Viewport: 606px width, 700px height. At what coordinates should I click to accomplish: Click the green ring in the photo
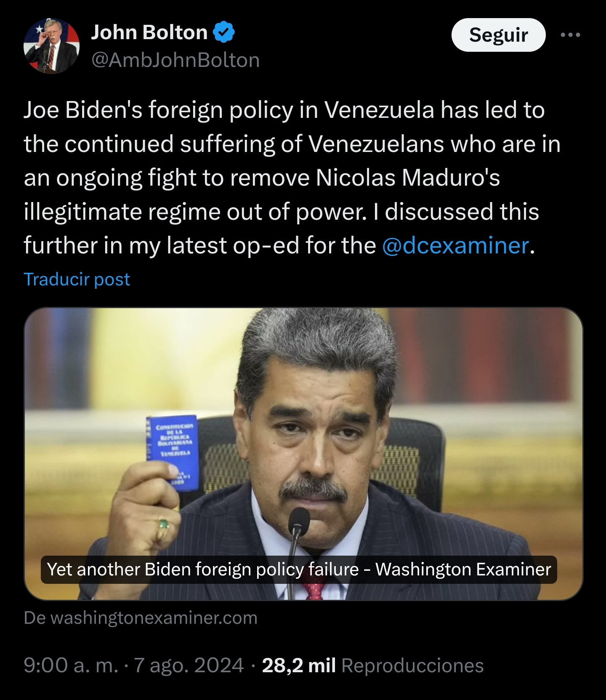163,524
